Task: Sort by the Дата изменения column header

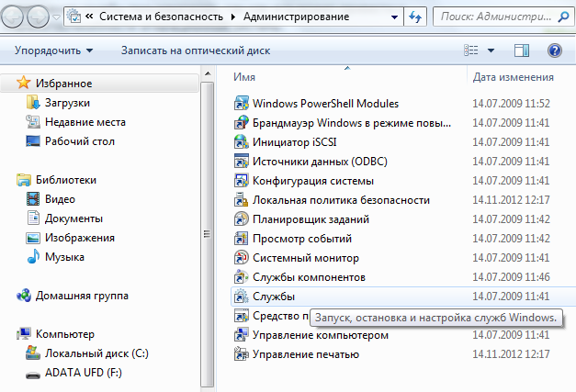Action: (x=514, y=77)
